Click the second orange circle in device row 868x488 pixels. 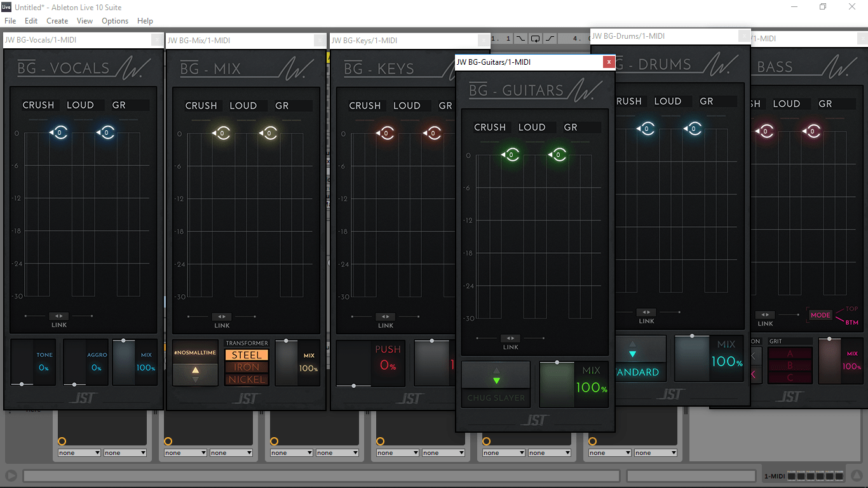click(x=168, y=441)
